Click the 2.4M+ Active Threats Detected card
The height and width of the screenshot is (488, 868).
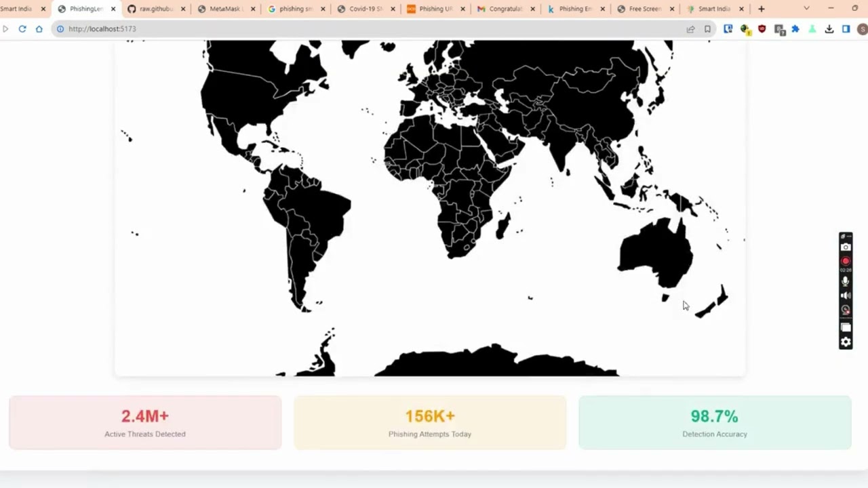tap(145, 422)
